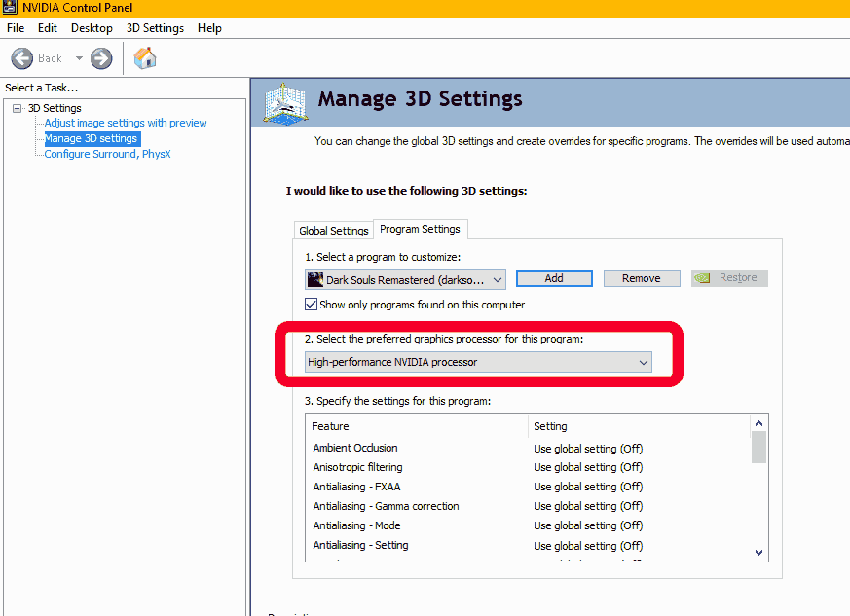Viewport: 850px width, 616px height.
Task: Open the Desktop menu
Action: (92, 28)
